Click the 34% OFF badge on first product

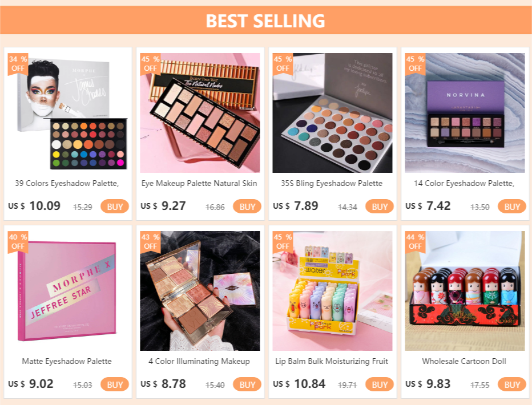pyautogui.click(x=18, y=64)
